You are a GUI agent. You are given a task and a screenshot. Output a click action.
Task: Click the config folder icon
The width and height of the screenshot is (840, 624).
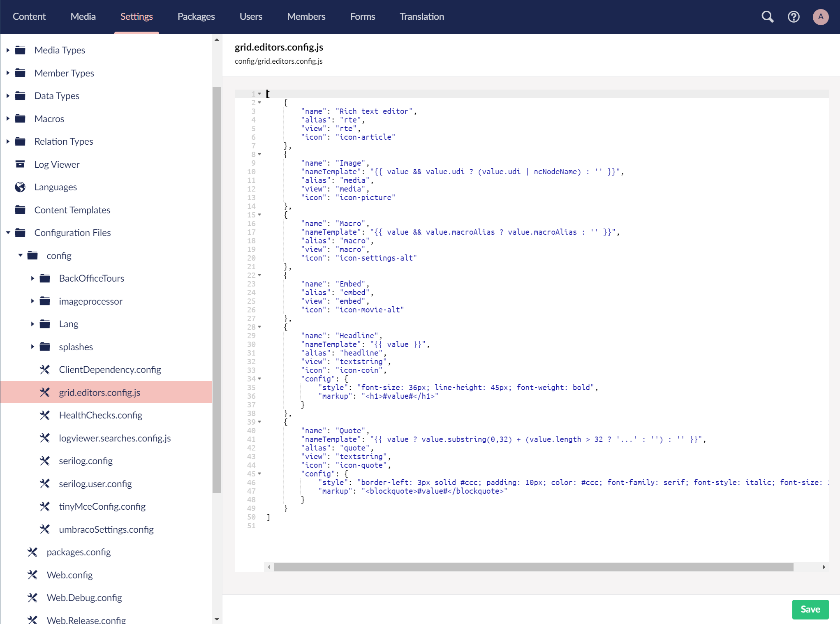point(32,256)
